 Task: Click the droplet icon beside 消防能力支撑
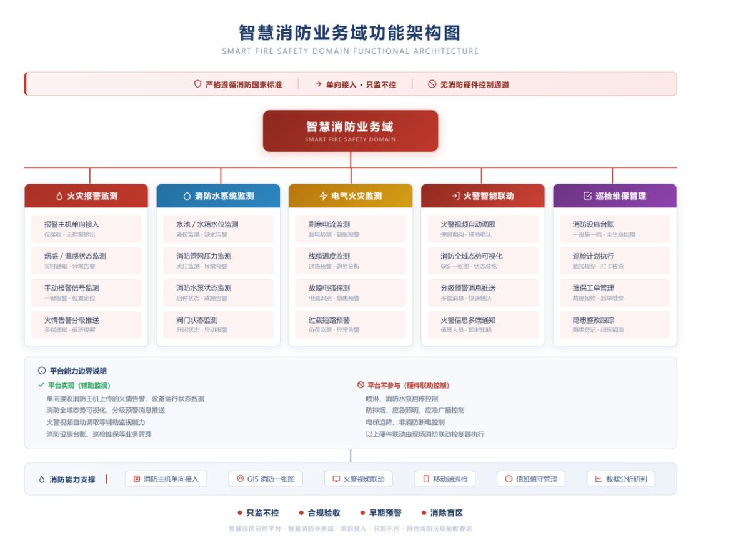pos(42,479)
